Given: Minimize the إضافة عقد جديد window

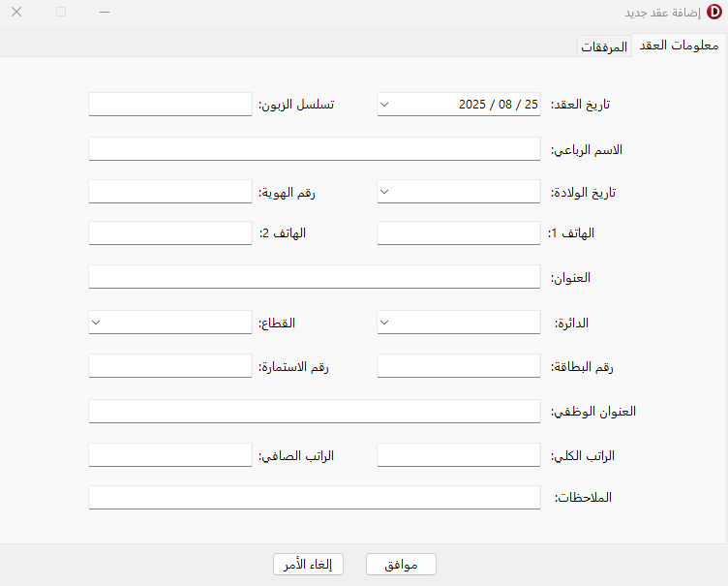Looking at the screenshot, I should click(x=105, y=12).
